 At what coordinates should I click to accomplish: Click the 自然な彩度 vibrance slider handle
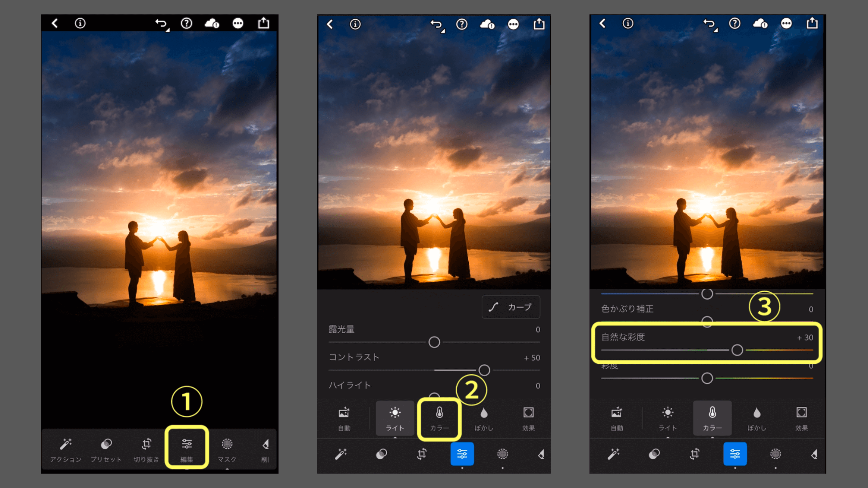pos(737,350)
